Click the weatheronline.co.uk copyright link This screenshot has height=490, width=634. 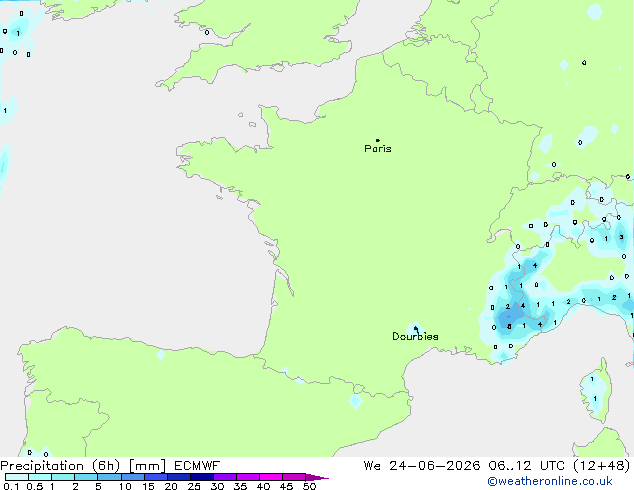point(550,481)
